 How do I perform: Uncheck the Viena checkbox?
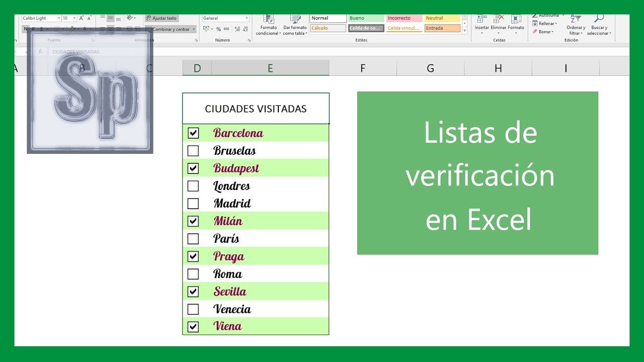click(x=193, y=326)
